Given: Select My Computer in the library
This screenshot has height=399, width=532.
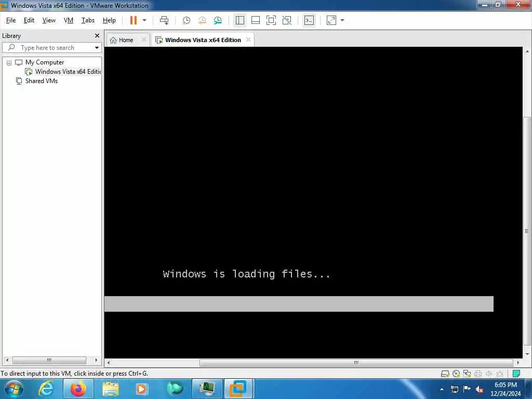Looking at the screenshot, I should click(x=45, y=62).
